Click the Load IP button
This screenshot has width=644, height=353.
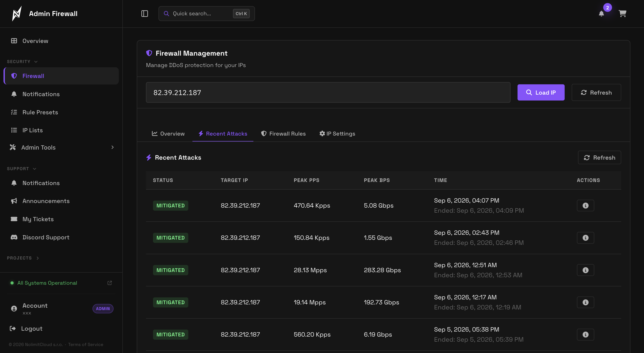click(x=541, y=92)
